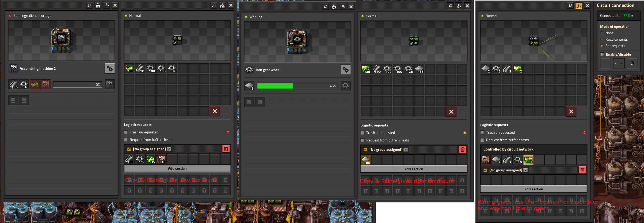Click gear assembler progress bar at 45%
This screenshot has height=223, width=644.
coord(297,86)
